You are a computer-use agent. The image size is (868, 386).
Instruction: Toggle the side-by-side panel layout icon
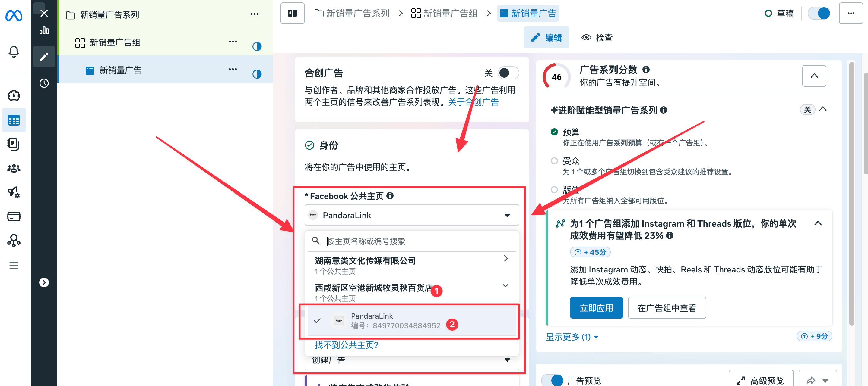pyautogui.click(x=292, y=14)
